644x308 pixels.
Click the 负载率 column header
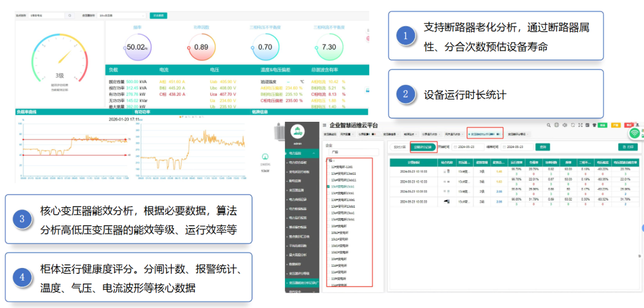[534, 162]
